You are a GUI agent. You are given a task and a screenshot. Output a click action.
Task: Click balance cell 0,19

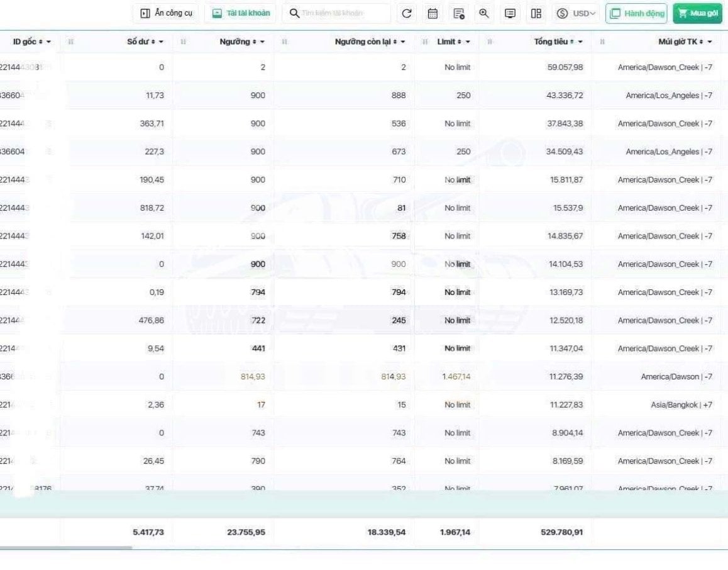click(x=157, y=292)
